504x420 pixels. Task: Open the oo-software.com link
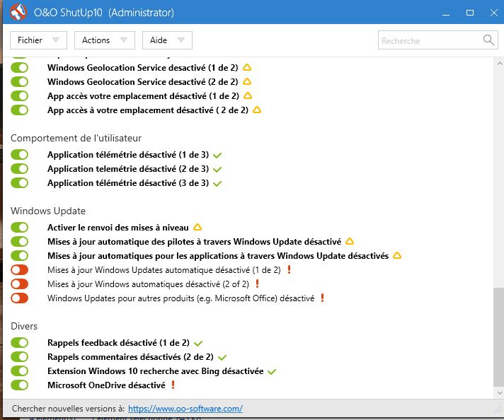[x=185, y=409]
